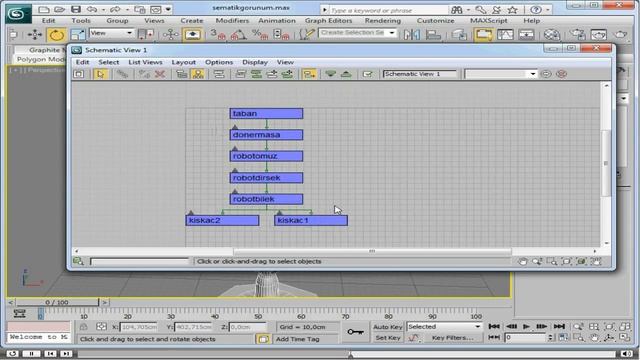Click the Save icon in quick access toolbar
The width and height of the screenshot is (640, 360).
tap(76, 9)
